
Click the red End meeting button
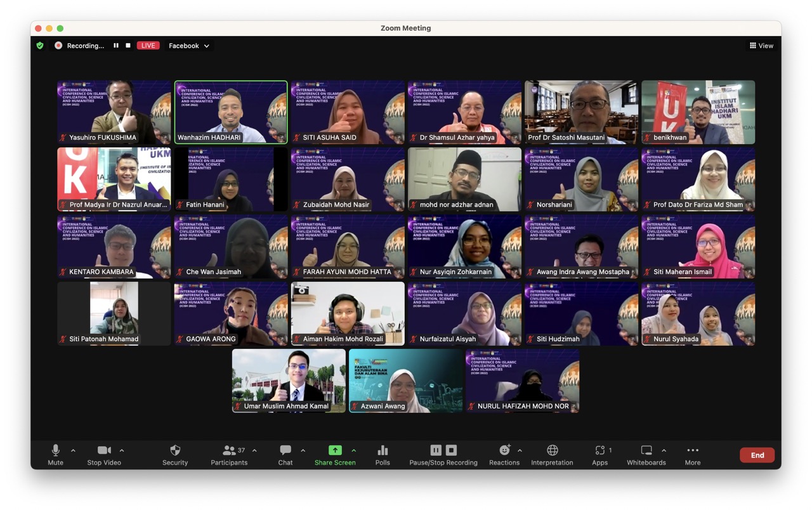(x=757, y=455)
